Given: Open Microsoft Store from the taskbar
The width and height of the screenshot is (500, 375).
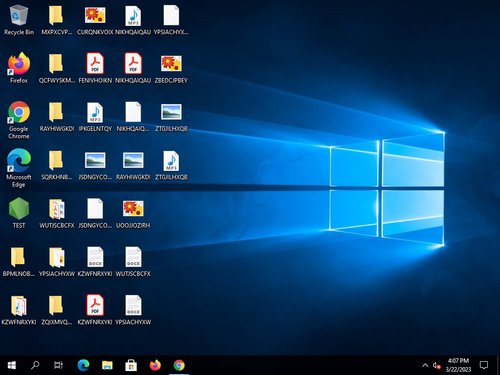Looking at the screenshot, I should click(x=131, y=365).
